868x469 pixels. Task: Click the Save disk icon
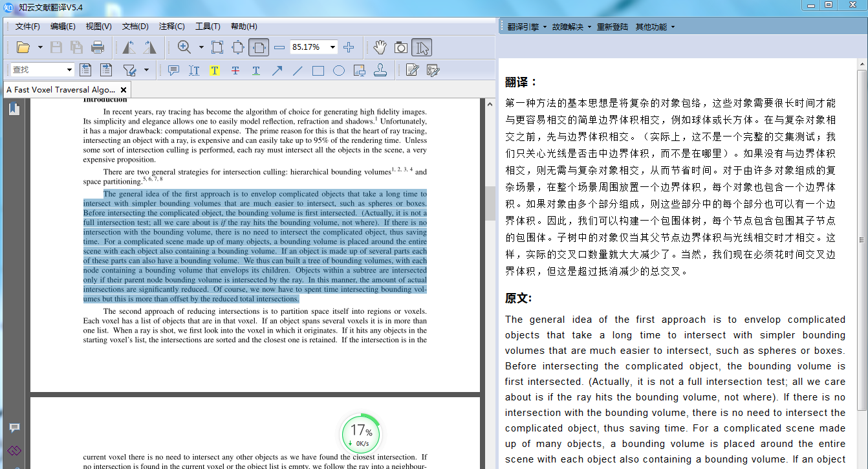56,47
